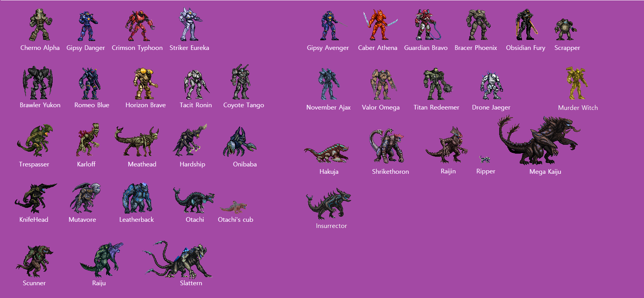This screenshot has width=644, height=298.
Task: Click the "Bracer Phoenix" caption
Action: click(x=476, y=48)
